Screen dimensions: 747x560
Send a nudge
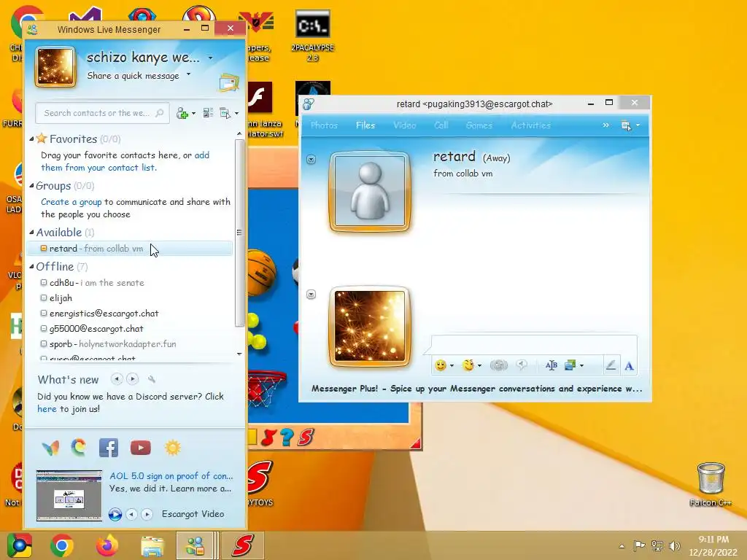point(499,365)
